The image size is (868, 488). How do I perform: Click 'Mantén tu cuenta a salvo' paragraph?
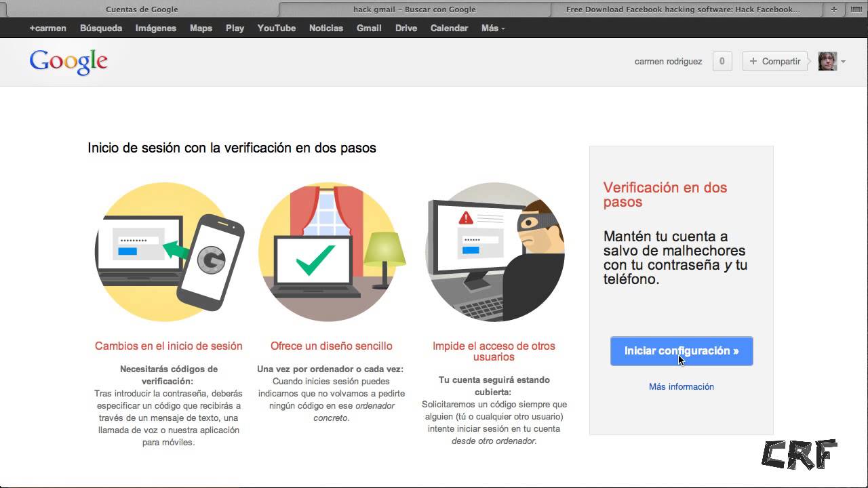(675, 258)
